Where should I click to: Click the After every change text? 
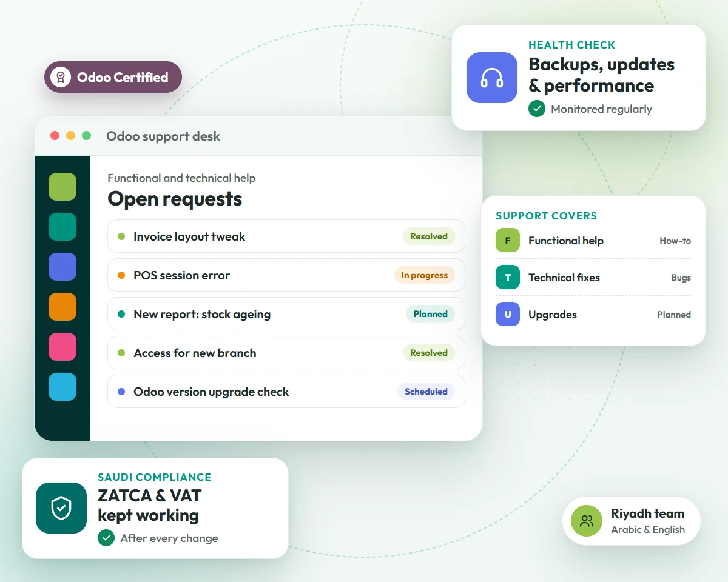tap(169, 538)
